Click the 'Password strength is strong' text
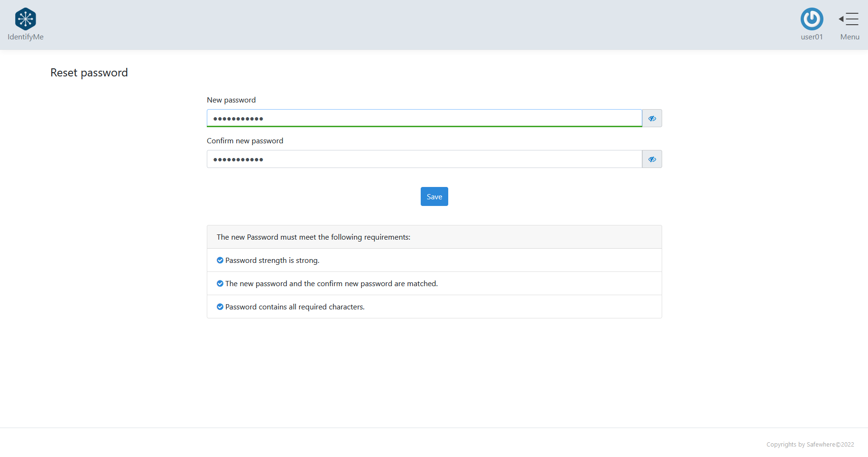Image resolution: width=868 pixels, height=457 pixels. click(x=272, y=261)
